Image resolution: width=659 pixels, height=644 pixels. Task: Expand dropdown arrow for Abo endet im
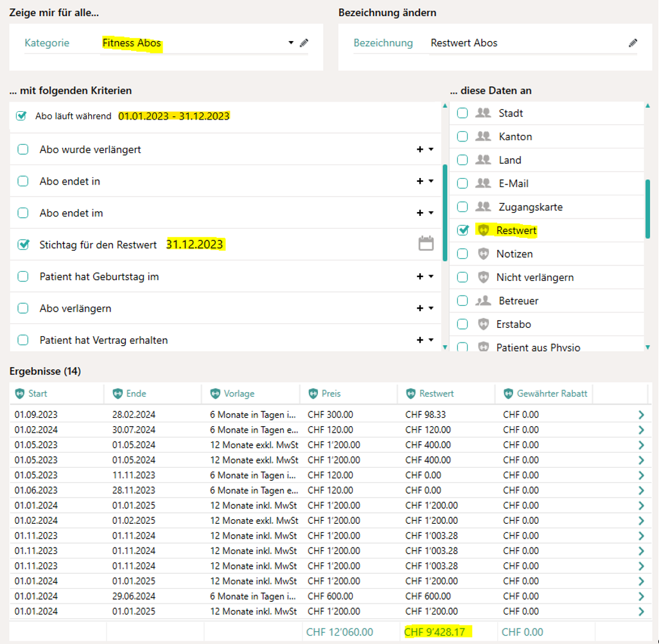pos(431,213)
